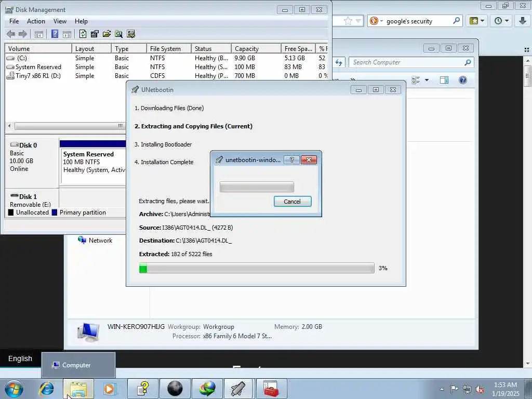The height and width of the screenshot is (399, 532).
Task: Click the small extraction dialog progress bar
Action: pos(257,187)
